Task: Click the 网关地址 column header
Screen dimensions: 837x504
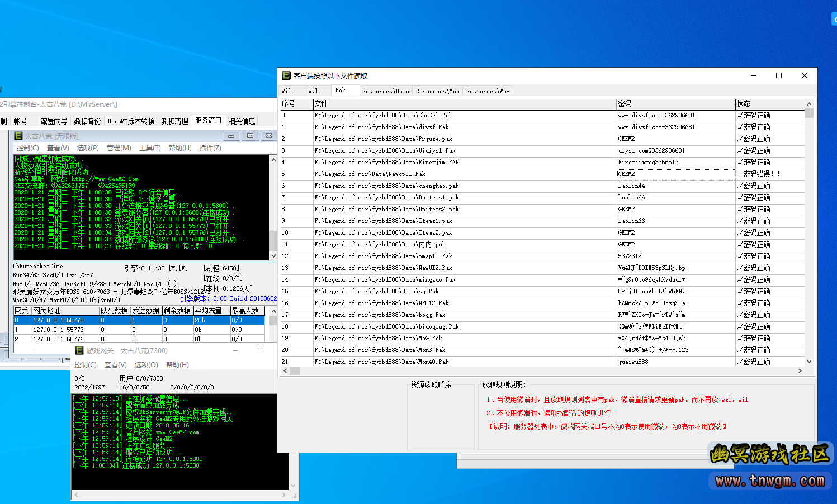Action: 65,311
